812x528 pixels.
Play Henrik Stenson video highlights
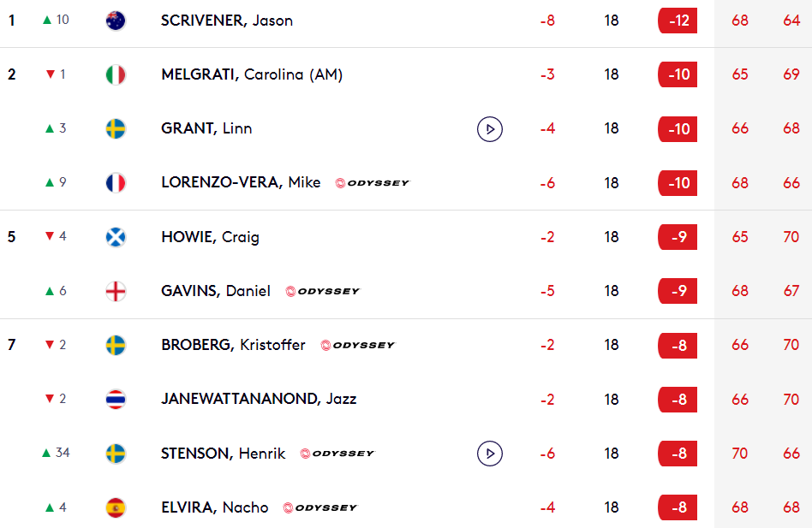489,454
